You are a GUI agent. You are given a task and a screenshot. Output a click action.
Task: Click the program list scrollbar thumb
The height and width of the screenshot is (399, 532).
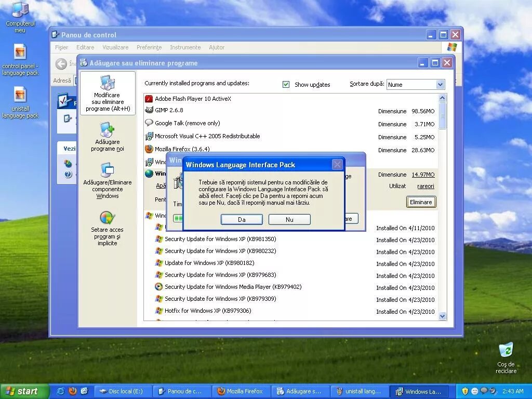tap(442, 116)
